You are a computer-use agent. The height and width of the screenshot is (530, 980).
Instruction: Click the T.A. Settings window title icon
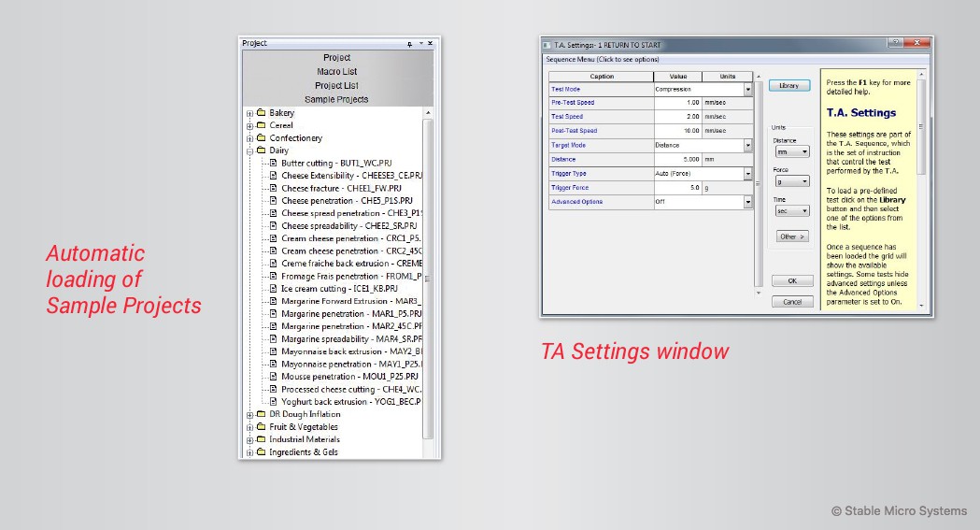(547, 45)
